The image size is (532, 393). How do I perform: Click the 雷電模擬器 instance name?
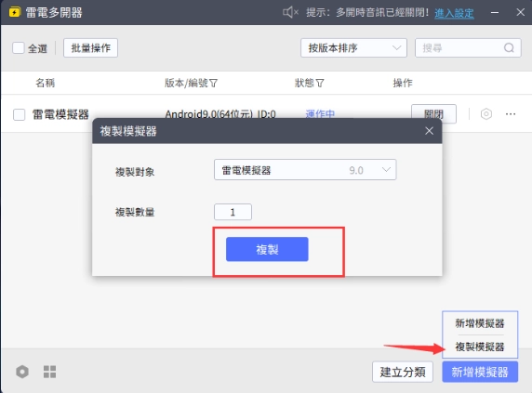pos(60,114)
